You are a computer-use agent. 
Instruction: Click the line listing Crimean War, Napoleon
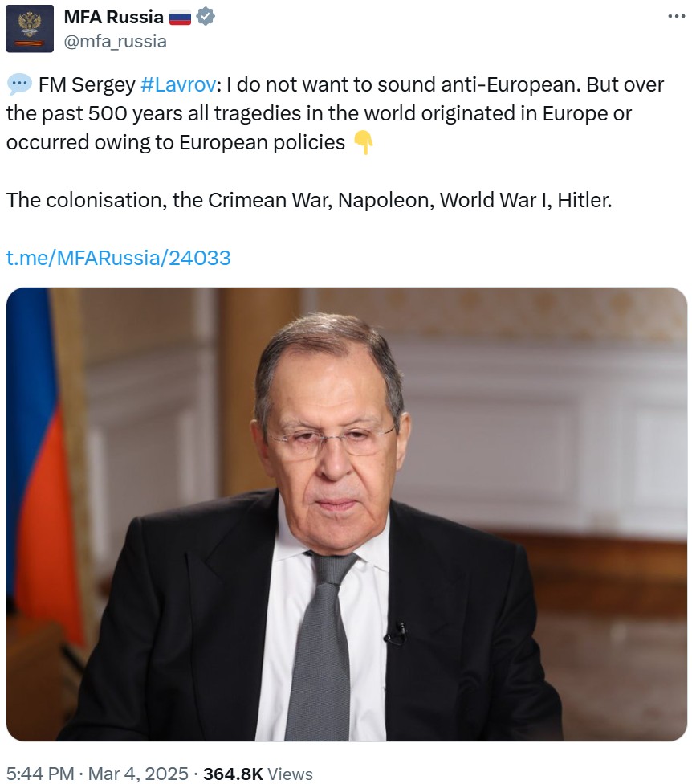point(309,200)
